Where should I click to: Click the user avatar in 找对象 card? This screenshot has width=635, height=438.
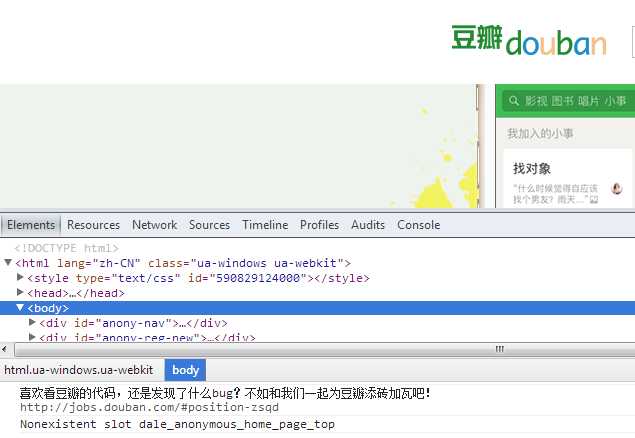coord(616,189)
